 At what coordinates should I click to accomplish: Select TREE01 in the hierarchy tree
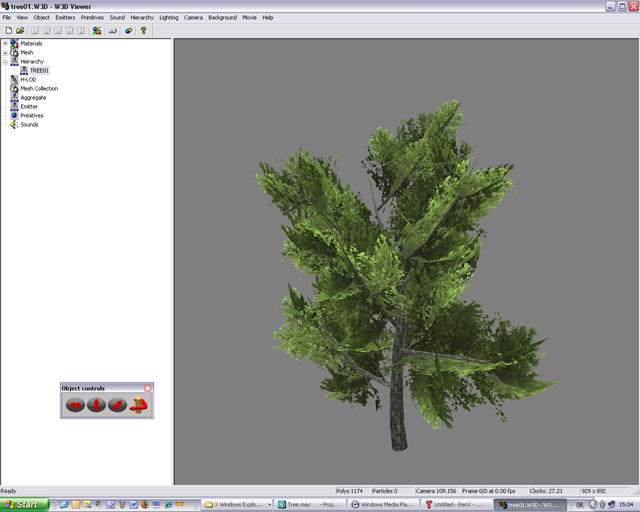click(39, 71)
